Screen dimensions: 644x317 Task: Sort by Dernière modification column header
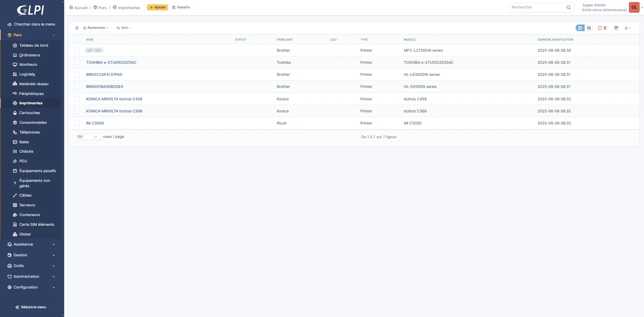click(x=555, y=40)
